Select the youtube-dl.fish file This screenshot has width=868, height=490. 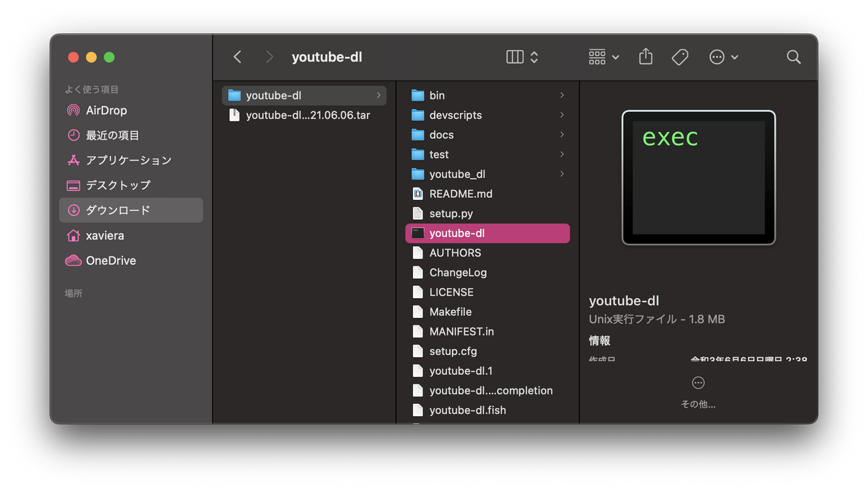click(488, 410)
